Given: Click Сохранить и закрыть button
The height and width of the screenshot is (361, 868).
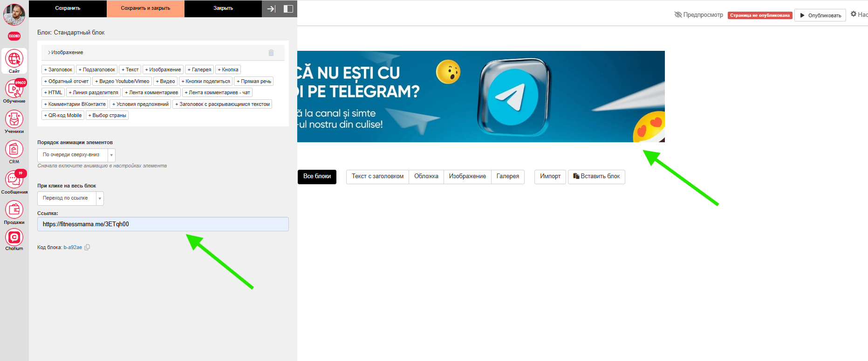Looking at the screenshot, I should click(x=145, y=8).
